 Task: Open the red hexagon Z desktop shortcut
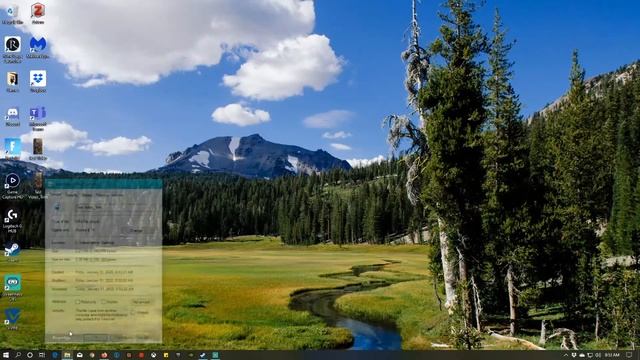(x=38, y=13)
